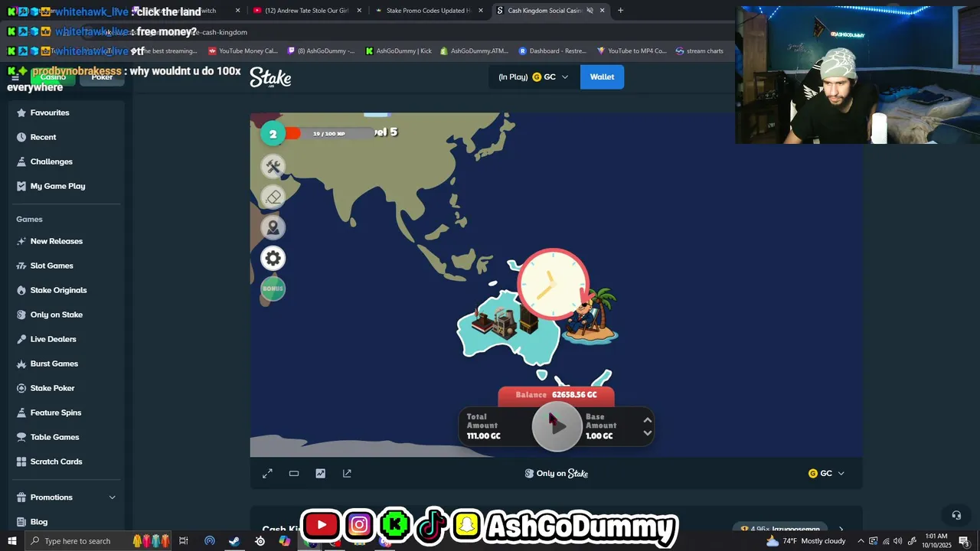Image resolution: width=980 pixels, height=551 pixels.
Task: Click the palm tree island character
Action: pos(590,315)
